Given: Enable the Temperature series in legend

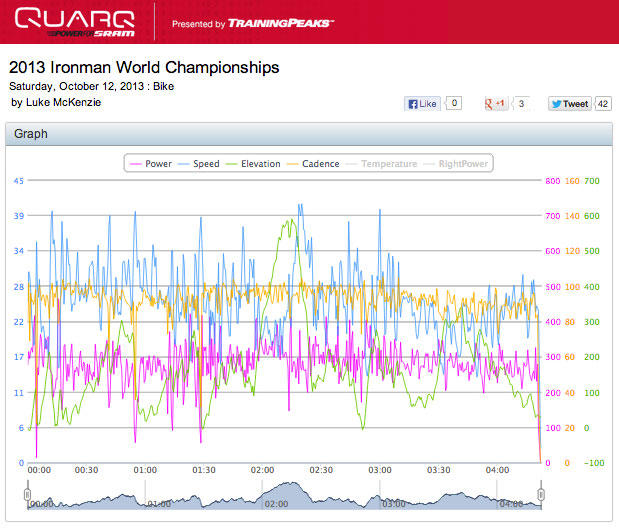Looking at the screenshot, I should pyautogui.click(x=381, y=164).
